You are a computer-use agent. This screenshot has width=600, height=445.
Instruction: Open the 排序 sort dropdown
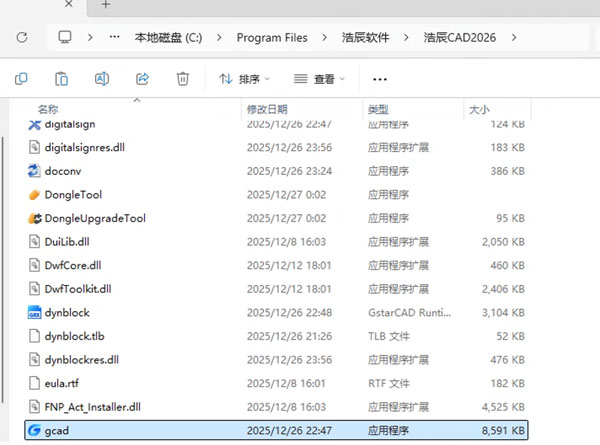pyautogui.click(x=244, y=79)
